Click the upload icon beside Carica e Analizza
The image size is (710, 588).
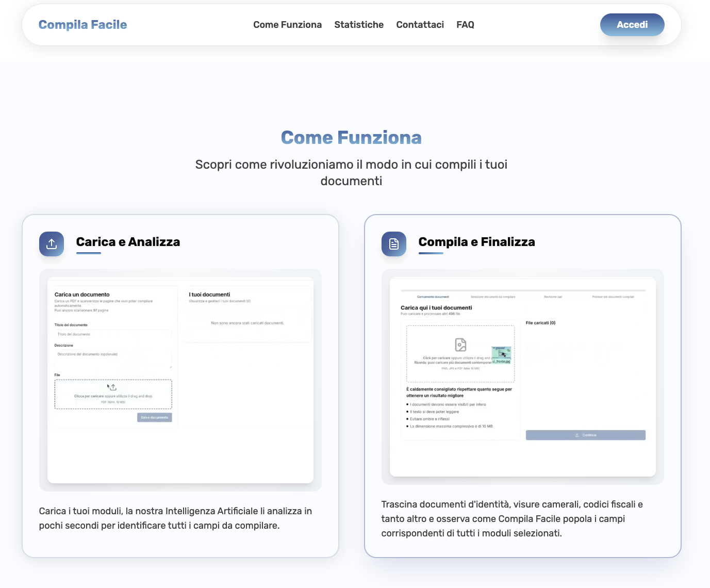52,244
